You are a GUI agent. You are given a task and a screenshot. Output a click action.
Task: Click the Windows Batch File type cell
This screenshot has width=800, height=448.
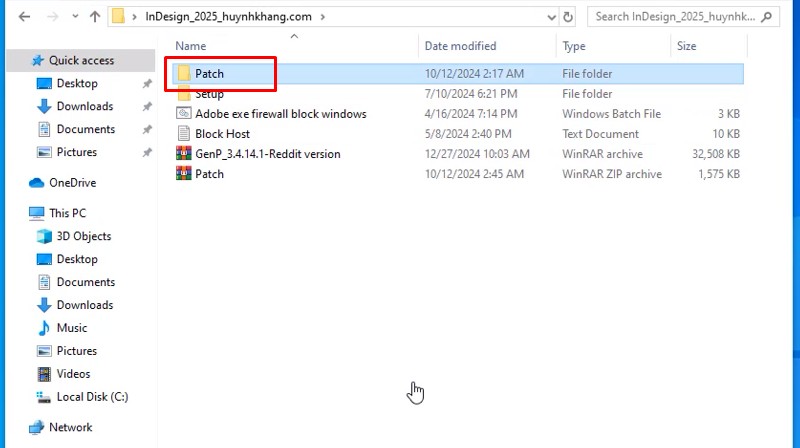(x=611, y=114)
